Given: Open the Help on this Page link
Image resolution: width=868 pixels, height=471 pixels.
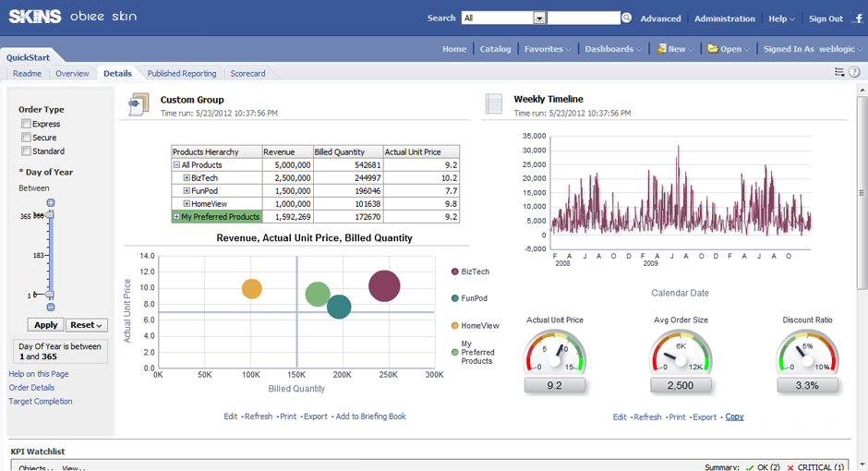Looking at the screenshot, I should (x=39, y=374).
